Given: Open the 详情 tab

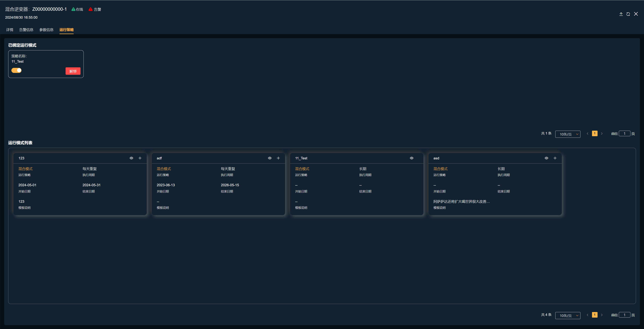Looking at the screenshot, I should pyautogui.click(x=10, y=30).
